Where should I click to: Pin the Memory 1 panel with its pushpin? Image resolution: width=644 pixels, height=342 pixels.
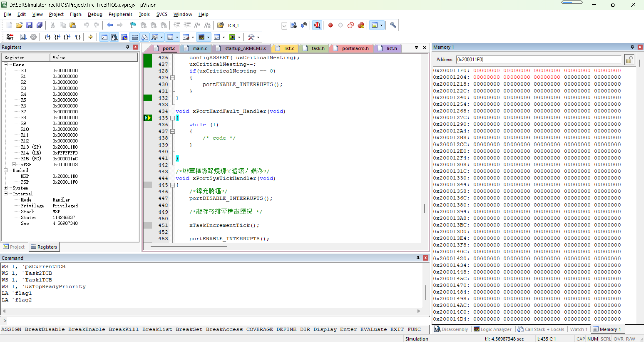tap(632, 47)
